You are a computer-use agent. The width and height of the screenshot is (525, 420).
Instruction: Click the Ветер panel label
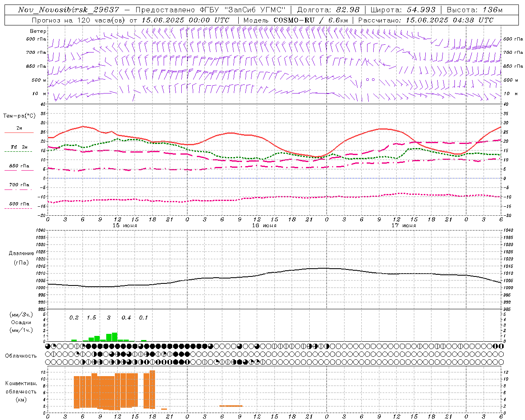38,31
